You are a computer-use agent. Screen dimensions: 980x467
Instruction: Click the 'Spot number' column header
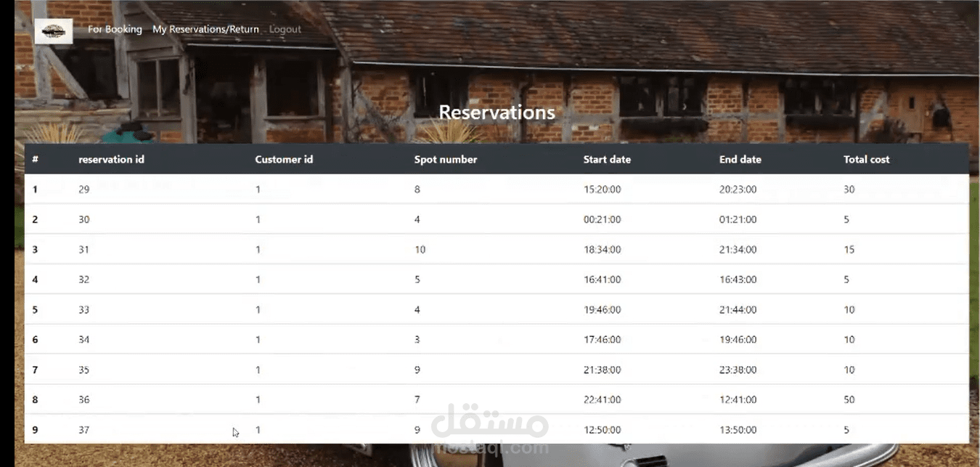pyautogui.click(x=446, y=159)
